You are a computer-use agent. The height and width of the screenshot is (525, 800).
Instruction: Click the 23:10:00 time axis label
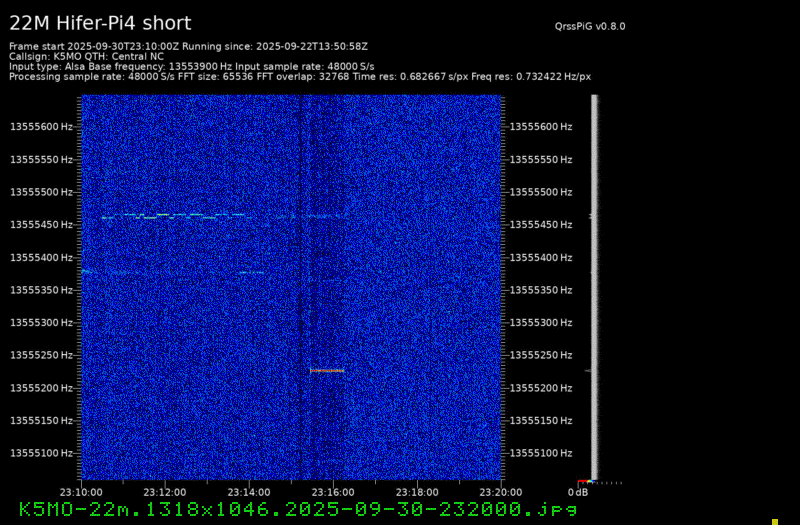[x=80, y=492]
